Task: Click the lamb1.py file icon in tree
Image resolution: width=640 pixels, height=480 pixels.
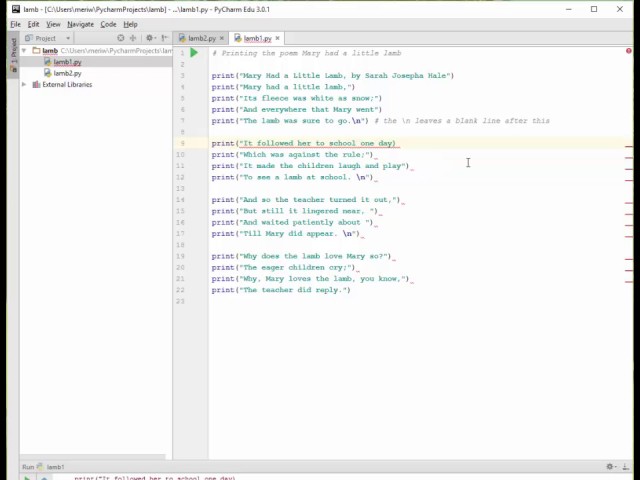Action: [x=47, y=62]
